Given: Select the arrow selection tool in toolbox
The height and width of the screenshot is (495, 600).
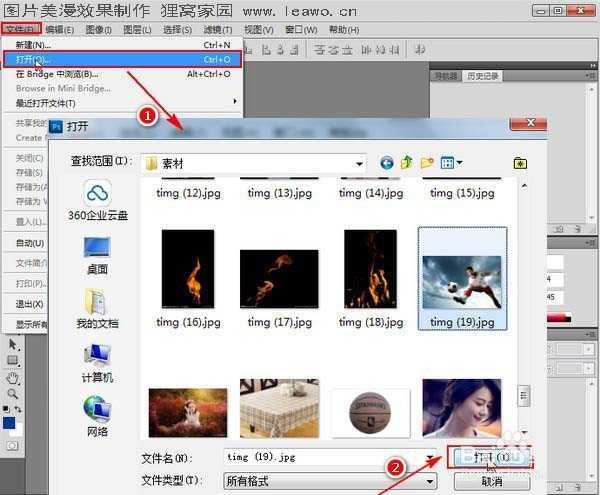Looking at the screenshot, I should [x=13, y=344].
